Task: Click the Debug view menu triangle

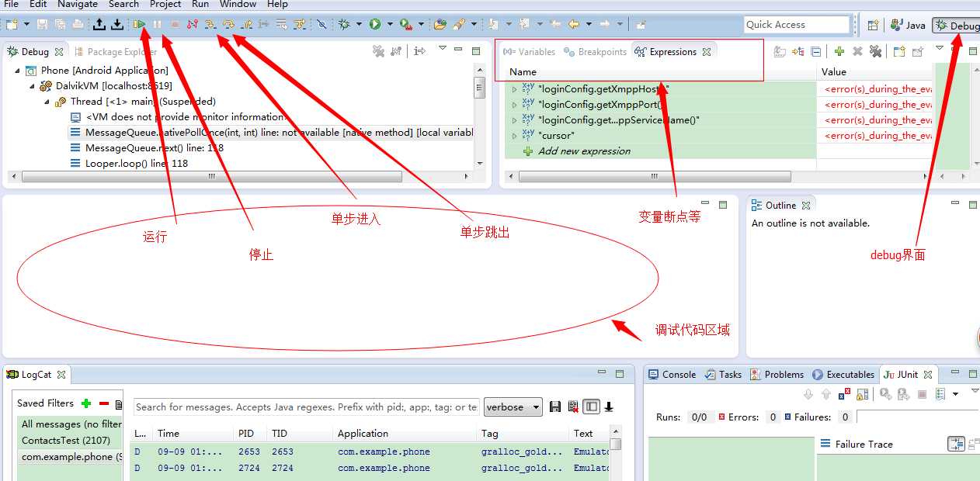Action: point(442,50)
